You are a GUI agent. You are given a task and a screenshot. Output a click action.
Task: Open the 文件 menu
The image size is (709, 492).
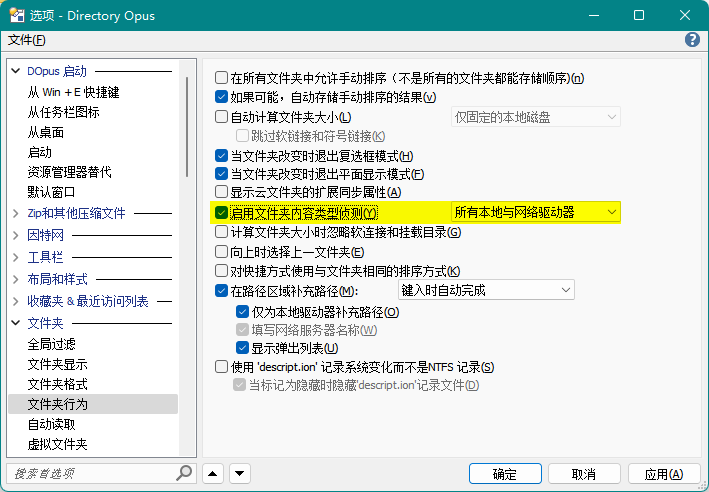click(27, 40)
